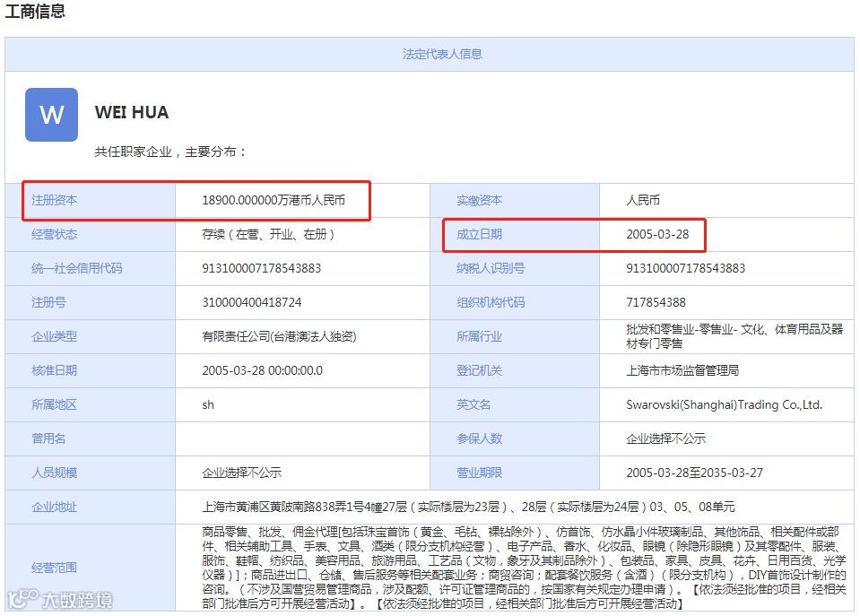Viewport: 860px width, 616px height.
Task: Select registration number 310000400418724
Action: (252, 302)
